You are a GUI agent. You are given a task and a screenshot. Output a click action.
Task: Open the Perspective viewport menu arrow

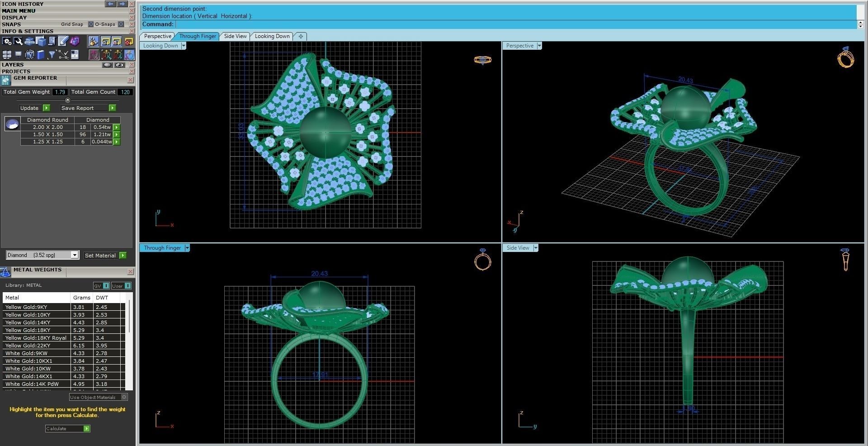coord(539,46)
